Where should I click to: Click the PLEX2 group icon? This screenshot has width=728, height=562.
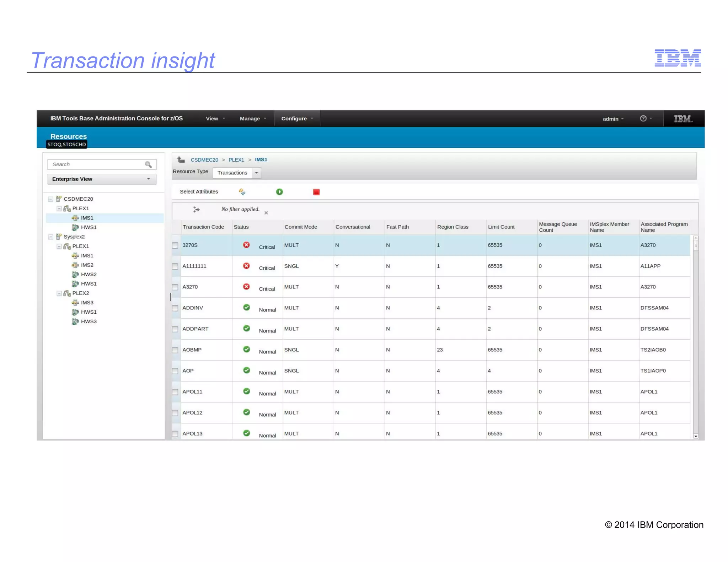pyautogui.click(x=67, y=293)
